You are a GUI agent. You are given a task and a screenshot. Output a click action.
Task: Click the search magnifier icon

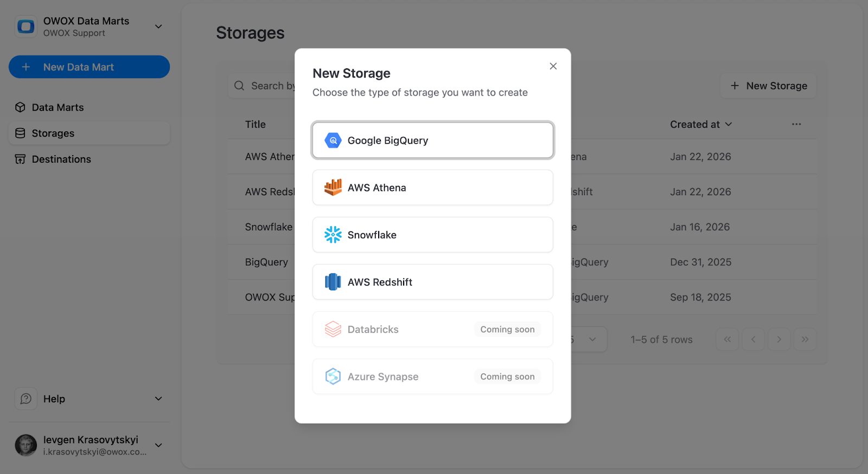tap(239, 85)
